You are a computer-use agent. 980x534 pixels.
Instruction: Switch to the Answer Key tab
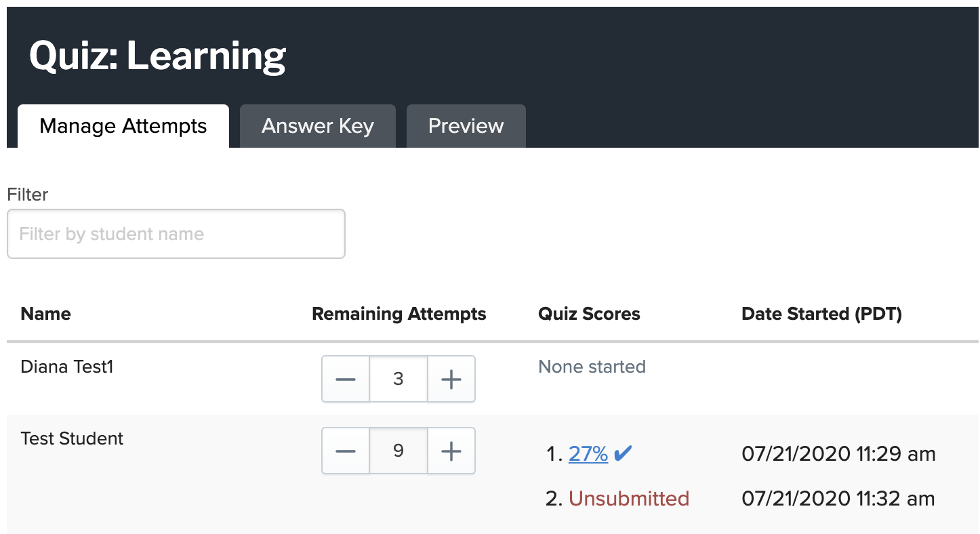click(317, 126)
